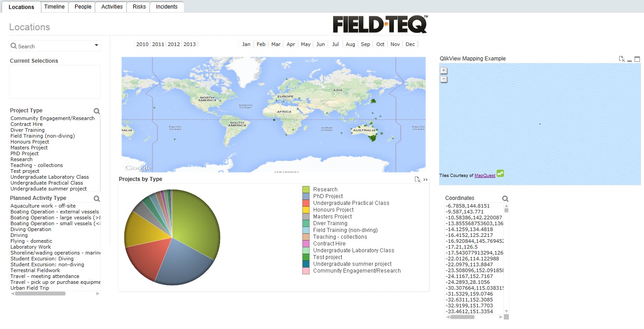
Task: Select month Aug
Action: tap(351, 44)
